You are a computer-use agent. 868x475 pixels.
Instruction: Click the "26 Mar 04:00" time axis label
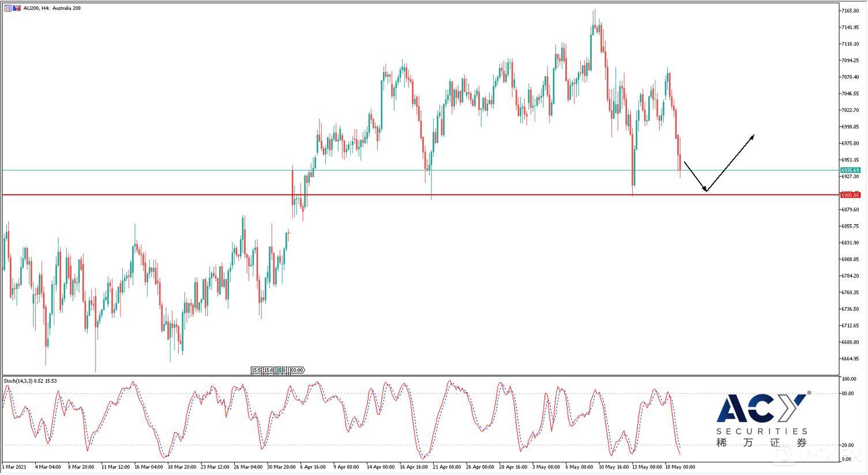tap(249, 467)
